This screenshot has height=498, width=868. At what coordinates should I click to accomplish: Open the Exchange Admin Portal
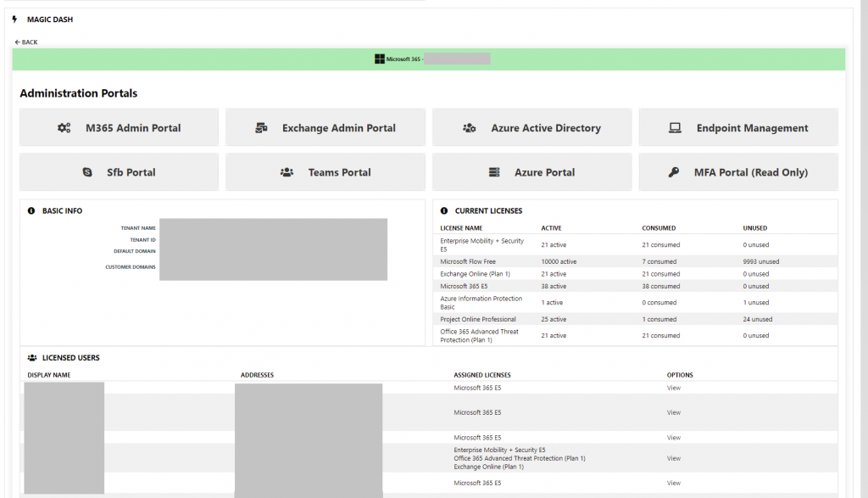(x=325, y=127)
